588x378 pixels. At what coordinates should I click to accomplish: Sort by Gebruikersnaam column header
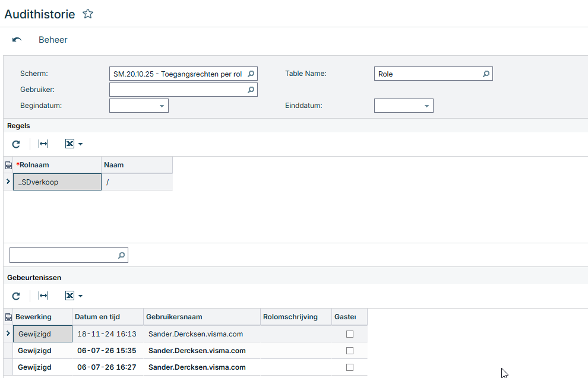pyautogui.click(x=202, y=317)
